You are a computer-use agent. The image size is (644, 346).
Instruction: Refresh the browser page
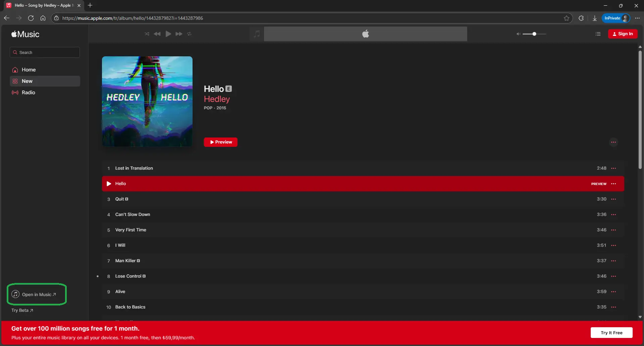tap(31, 18)
